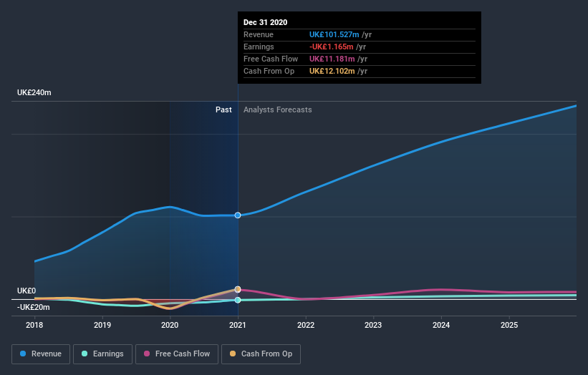This screenshot has height=375, width=588.
Task: Click the 2024 x-axis label
Action: (441, 325)
